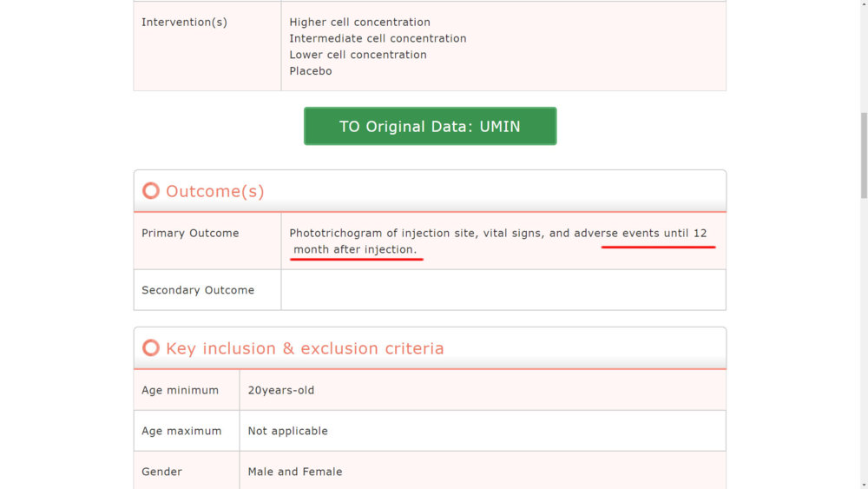
Task: Click the TO Original Data: UMIN button
Action: [x=430, y=126]
